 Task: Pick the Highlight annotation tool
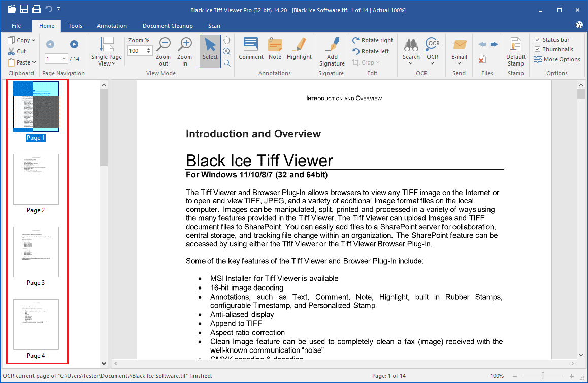299,49
